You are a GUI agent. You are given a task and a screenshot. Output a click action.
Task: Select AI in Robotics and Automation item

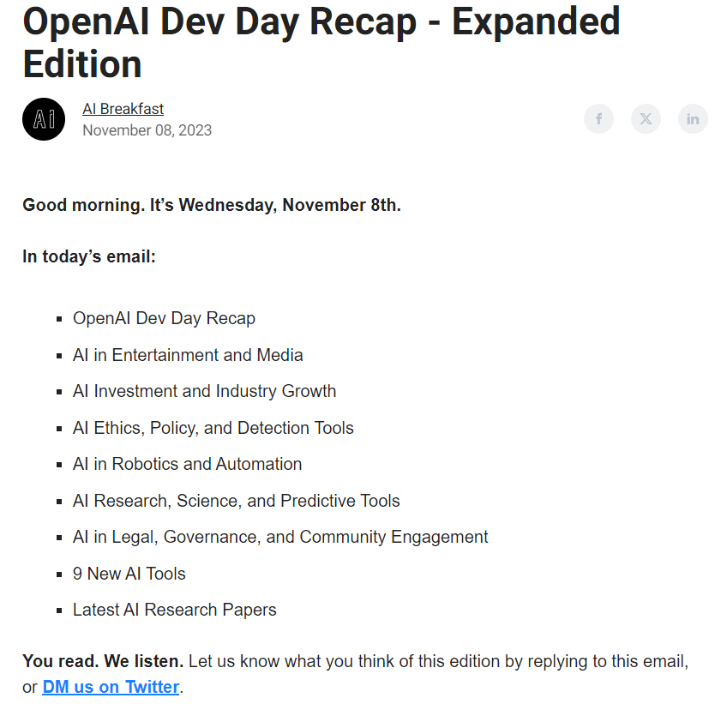[187, 464]
